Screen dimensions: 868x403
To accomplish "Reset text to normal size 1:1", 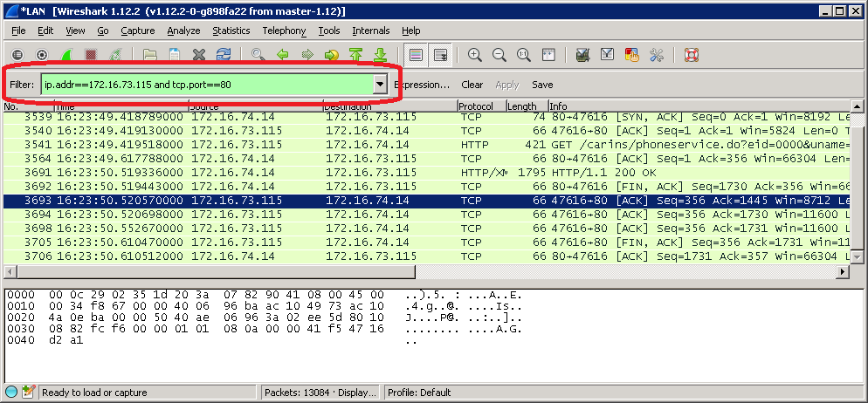I will 524,55.
